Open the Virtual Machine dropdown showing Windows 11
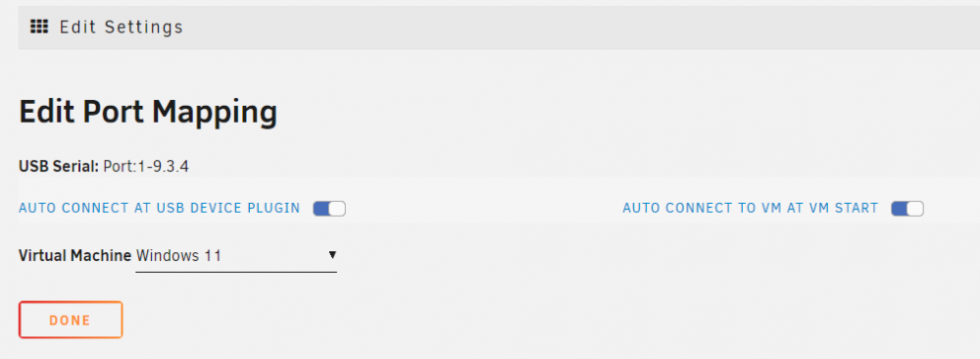This screenshot has height=359, width=980. pyautogui.click(x=236, y=255)
